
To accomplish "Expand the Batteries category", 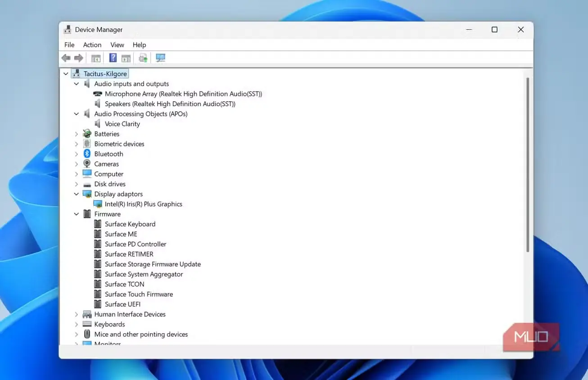I will point(77,134).
